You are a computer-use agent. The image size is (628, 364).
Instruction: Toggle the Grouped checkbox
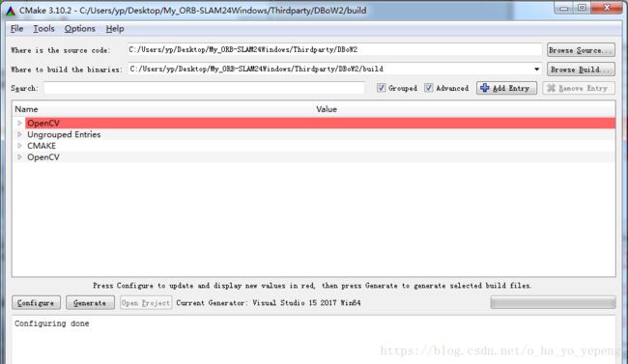pos(381,88)
